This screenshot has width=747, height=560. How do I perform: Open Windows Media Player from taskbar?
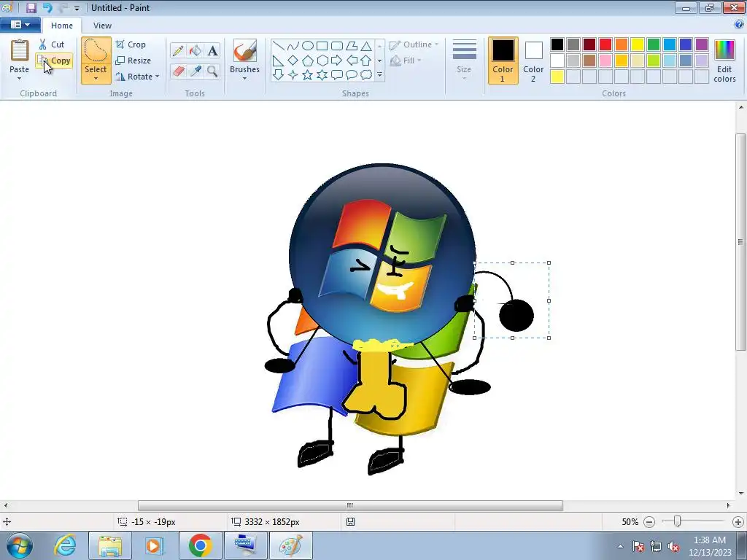pyautogui.click(x=155, y=545)
